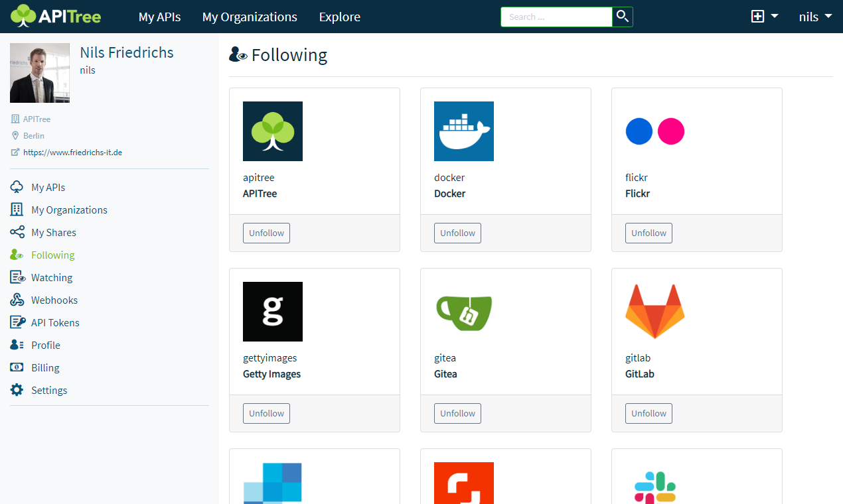Unfollow Getty Images
Screen dimensions: 843x504
[266, 413]
